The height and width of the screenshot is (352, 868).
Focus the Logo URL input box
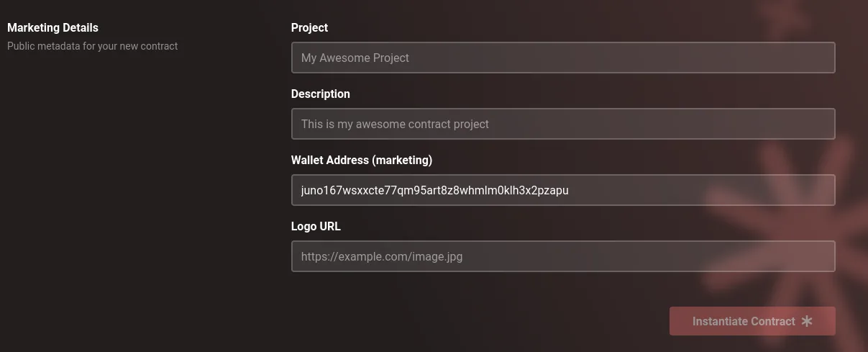pyautogui.click(x=563, y=256)
